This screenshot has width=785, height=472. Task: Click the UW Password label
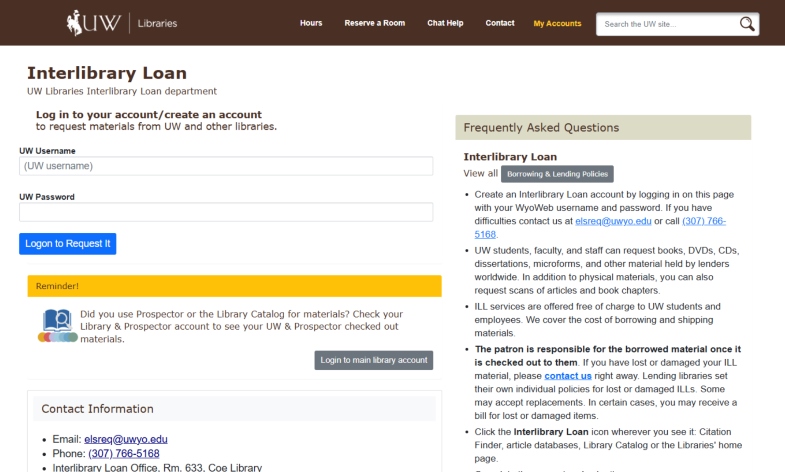[47, 197]
